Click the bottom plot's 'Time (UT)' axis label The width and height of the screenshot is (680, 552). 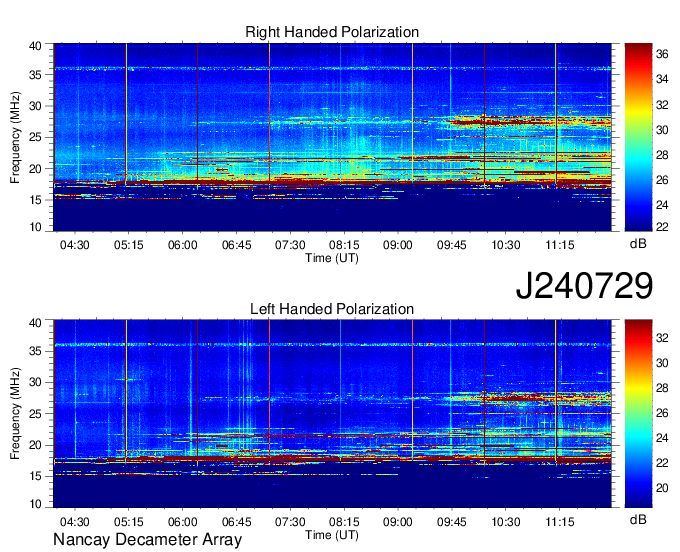click(x=332, y=535)
